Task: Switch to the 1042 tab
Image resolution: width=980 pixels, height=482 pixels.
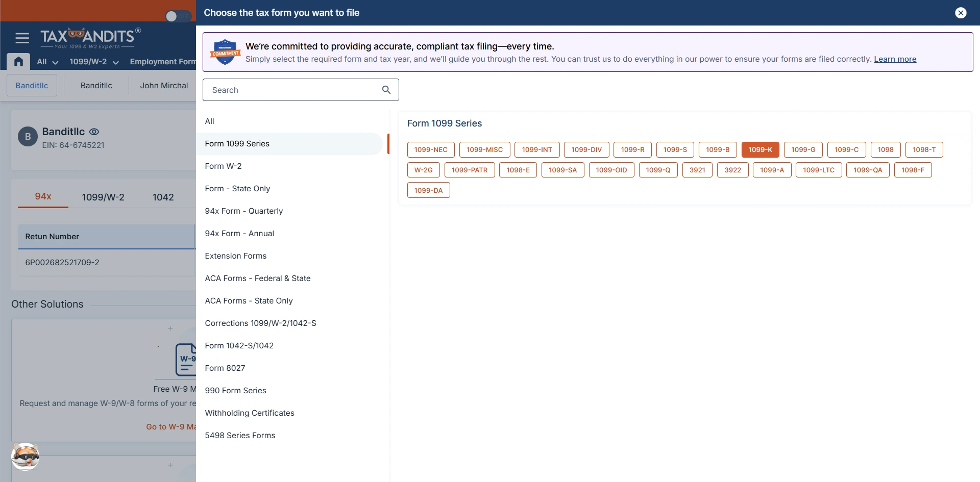Action: [x=163, y=197]
